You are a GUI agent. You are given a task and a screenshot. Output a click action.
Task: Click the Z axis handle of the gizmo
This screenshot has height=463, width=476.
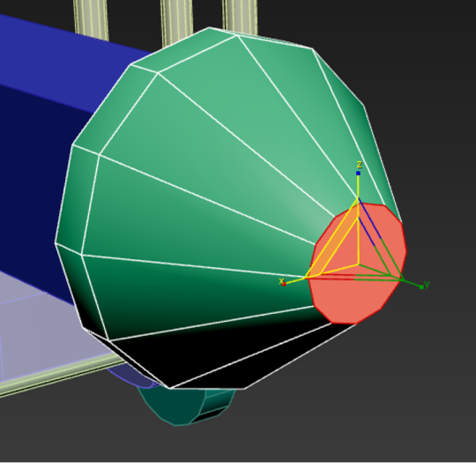[358, 173]
